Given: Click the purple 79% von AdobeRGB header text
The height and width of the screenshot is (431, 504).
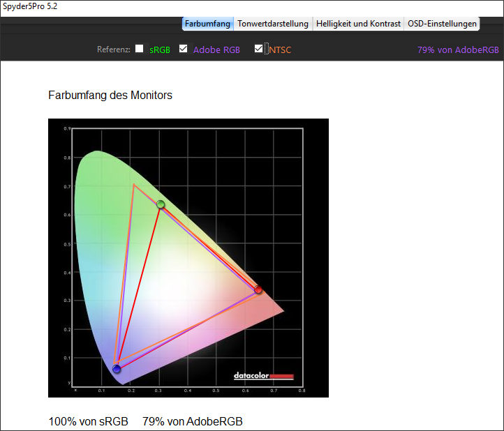Looking at the screenshot, I should tap(458, 50).
